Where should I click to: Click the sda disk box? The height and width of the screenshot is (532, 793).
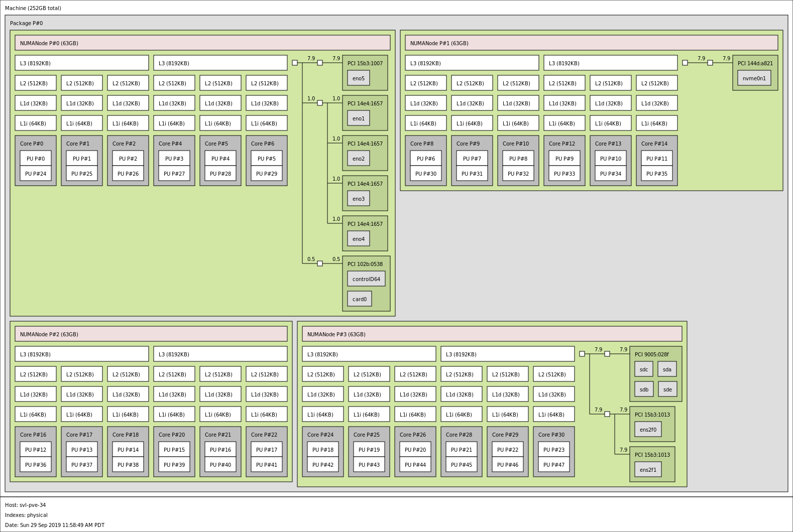(x=667, y=369)
